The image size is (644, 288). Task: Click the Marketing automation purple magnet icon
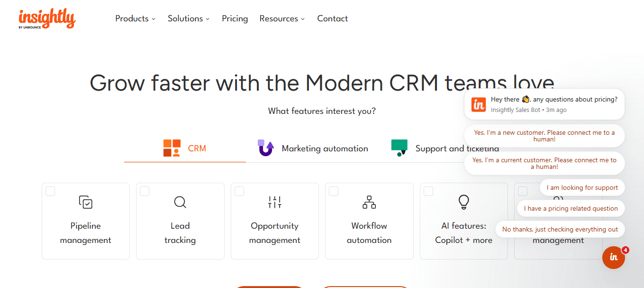tap(266, 148)
